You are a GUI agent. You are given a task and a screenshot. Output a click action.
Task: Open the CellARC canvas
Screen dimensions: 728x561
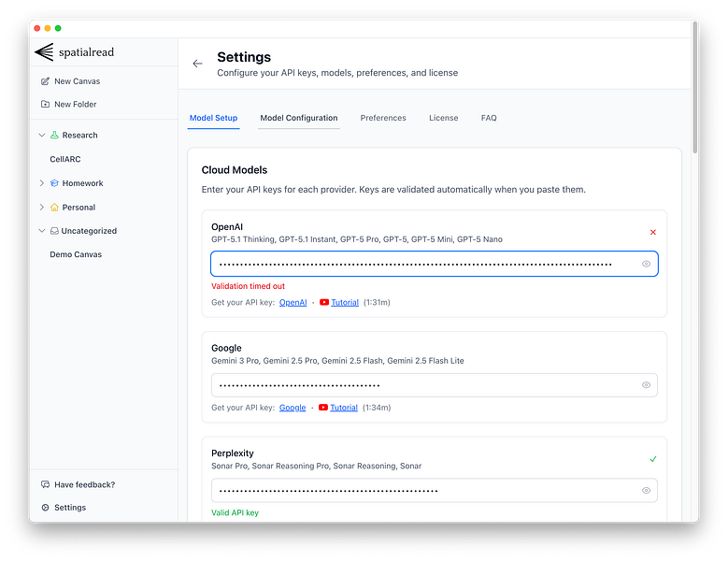pyautogui.click(x=65, y=159)
